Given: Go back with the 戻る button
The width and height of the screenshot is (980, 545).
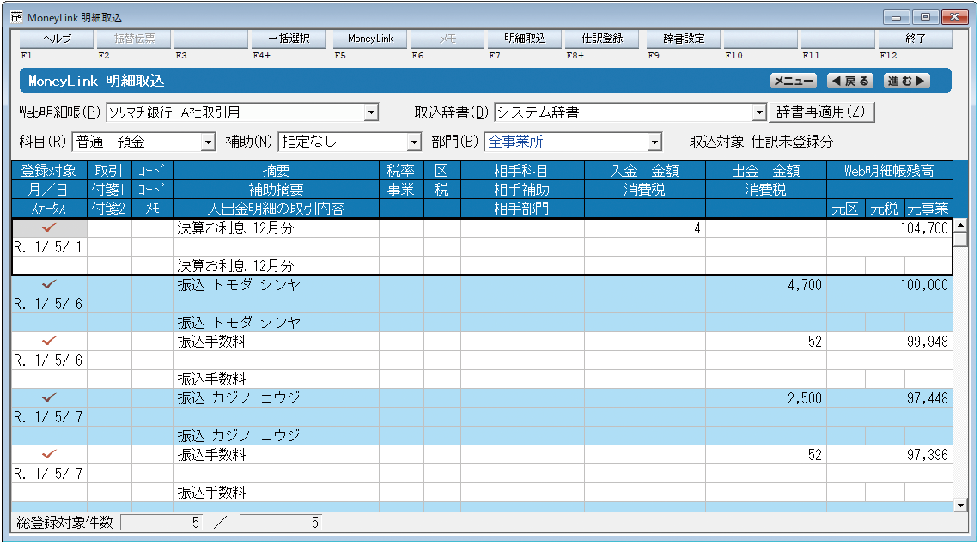Looking at the screenshot, I should point(849,82).
